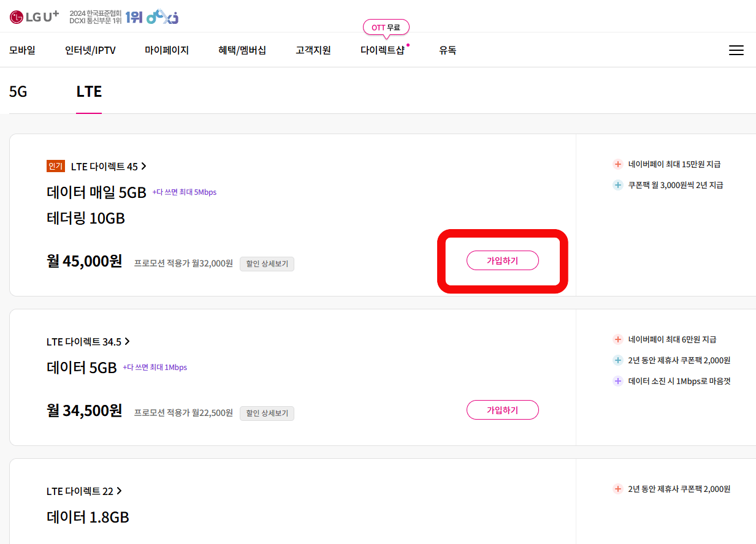Click 데이터 소진 시 1Mbps로 마음껏 text
756x544 pixels.
click(679, 381)
